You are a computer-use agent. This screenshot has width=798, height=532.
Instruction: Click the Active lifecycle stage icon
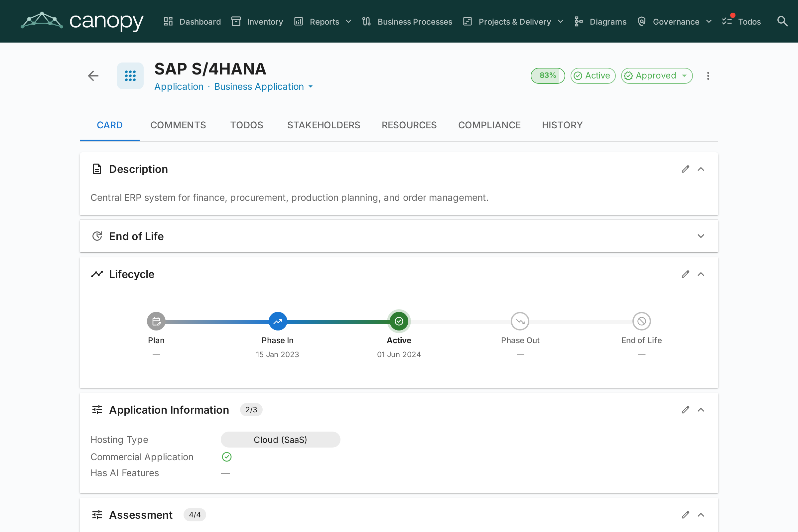[x=399, y=321]
